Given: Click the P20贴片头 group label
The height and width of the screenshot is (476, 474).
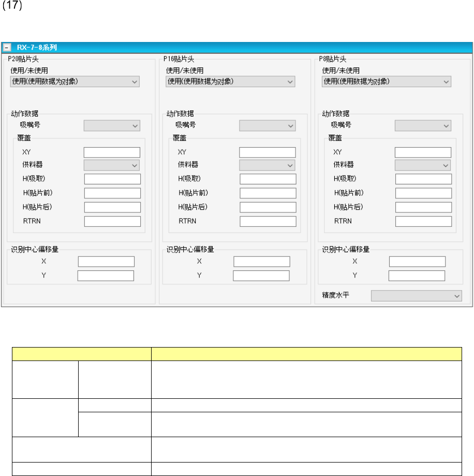Looking at the screenshot, I should [x=23, y=59].
